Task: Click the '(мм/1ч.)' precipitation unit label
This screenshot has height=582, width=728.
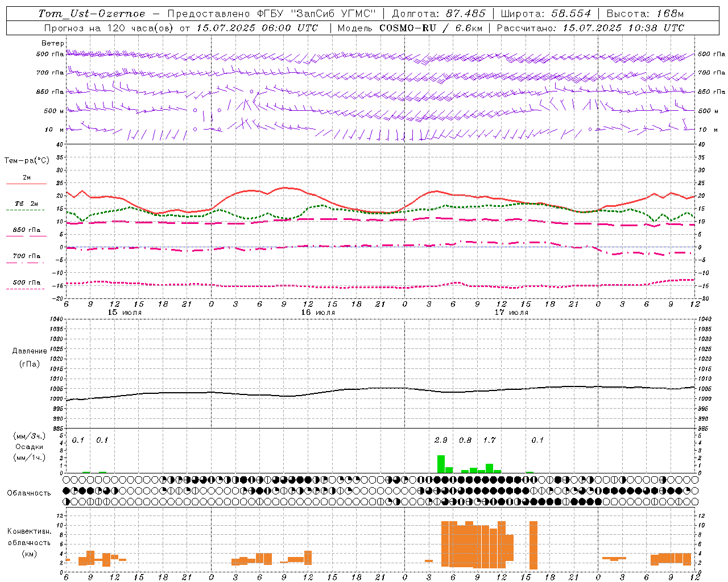Action: [30, 458]
